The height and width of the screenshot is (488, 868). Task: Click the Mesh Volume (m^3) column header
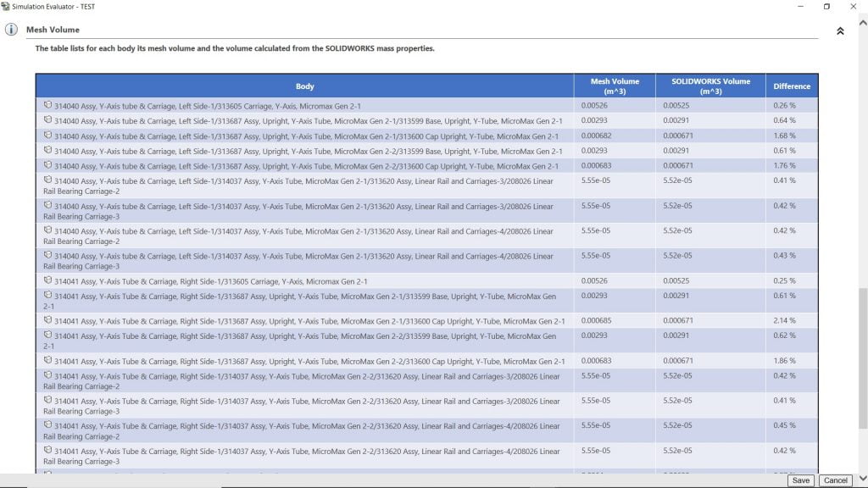tap(615, 86)
